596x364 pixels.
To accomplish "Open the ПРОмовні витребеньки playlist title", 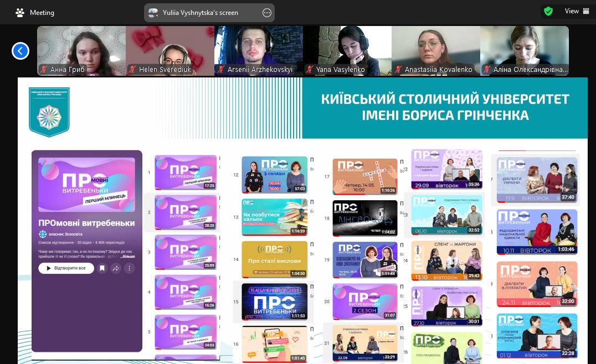I will tap(86, 223).
